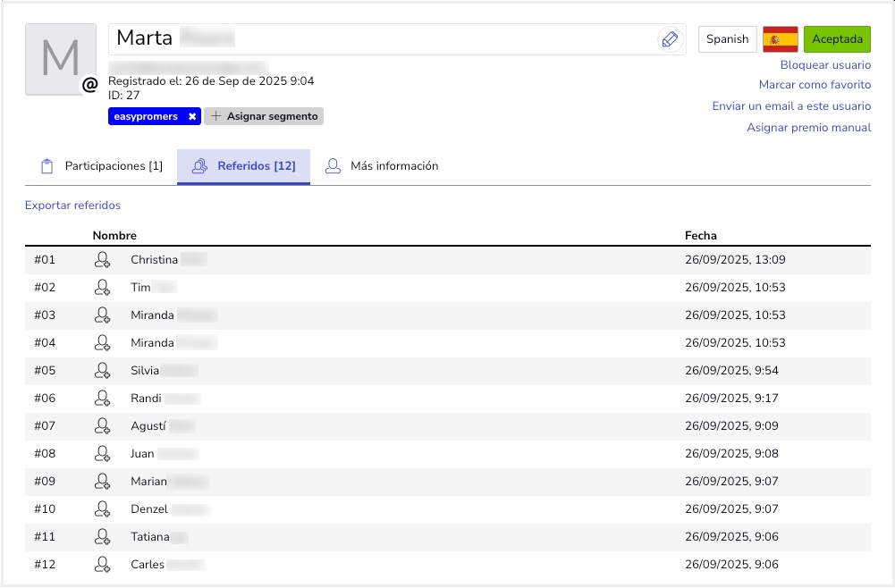This screenshot has width=895, height=588.
Task: Open the Asignar segmento selector
Action: [264, 116]
